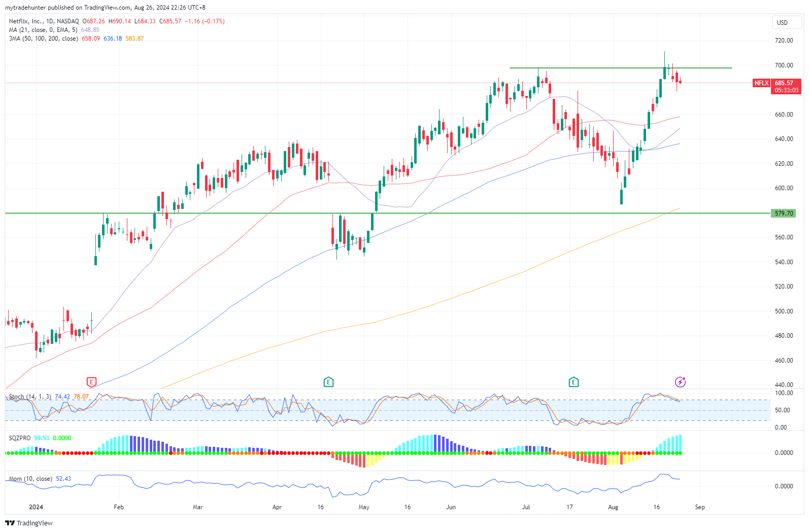
Task: Click the L684.33 low value
Action: (145, 21)
